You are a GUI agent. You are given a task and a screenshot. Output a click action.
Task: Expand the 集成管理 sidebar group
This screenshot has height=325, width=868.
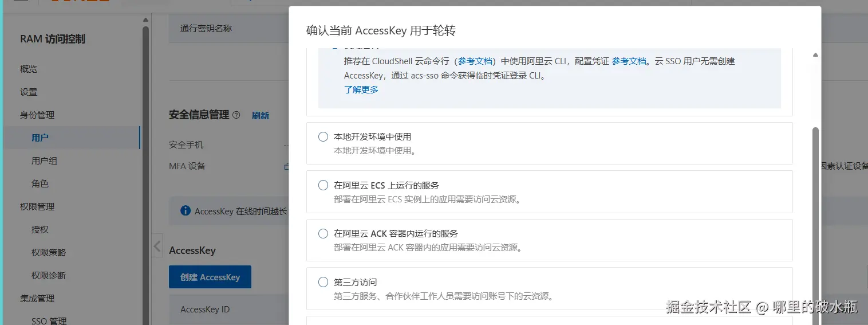pos(37,298)
